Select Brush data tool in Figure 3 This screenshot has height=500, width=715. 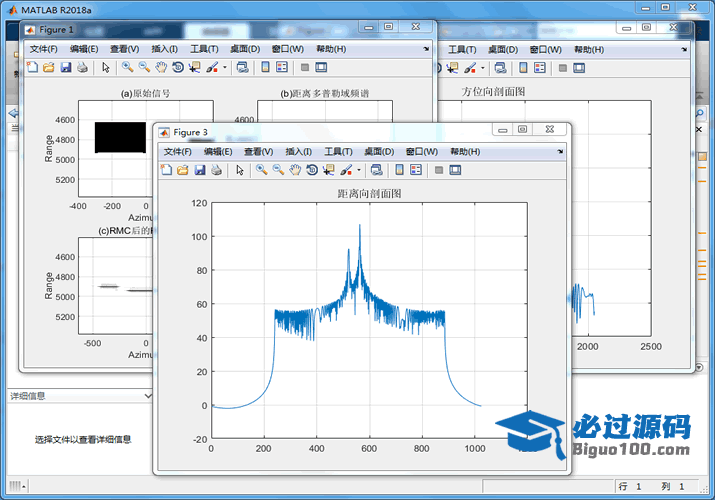347,170
